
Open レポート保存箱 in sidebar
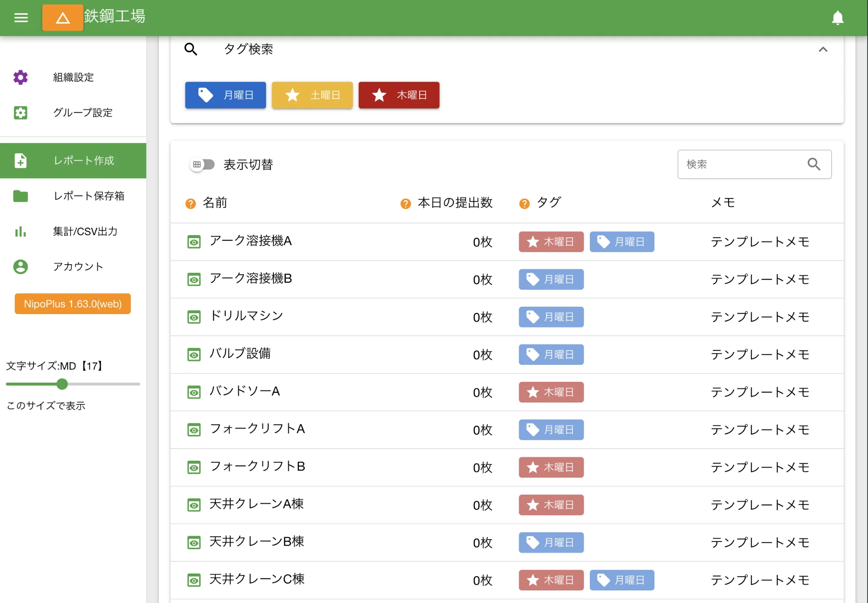89,196
